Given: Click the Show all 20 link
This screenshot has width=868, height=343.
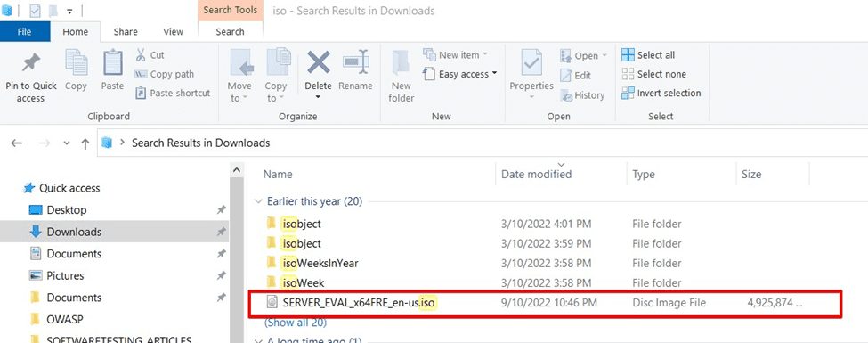Looking at the screenshot, I should 296,323.
